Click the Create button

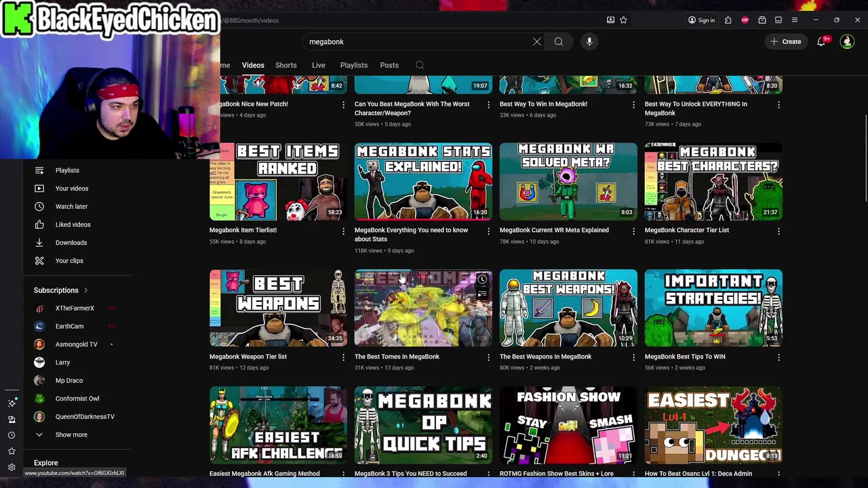pos(785,41)
